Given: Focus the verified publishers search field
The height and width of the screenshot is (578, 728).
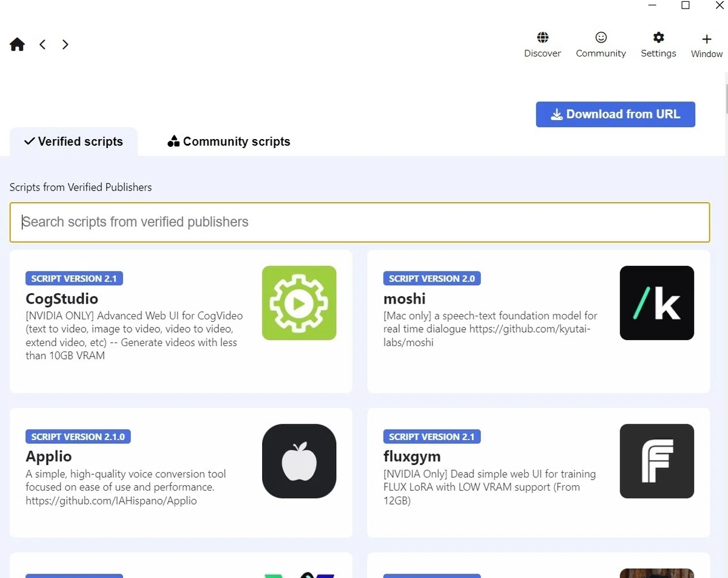Looking at the screenshot, I should click(360, 222).
